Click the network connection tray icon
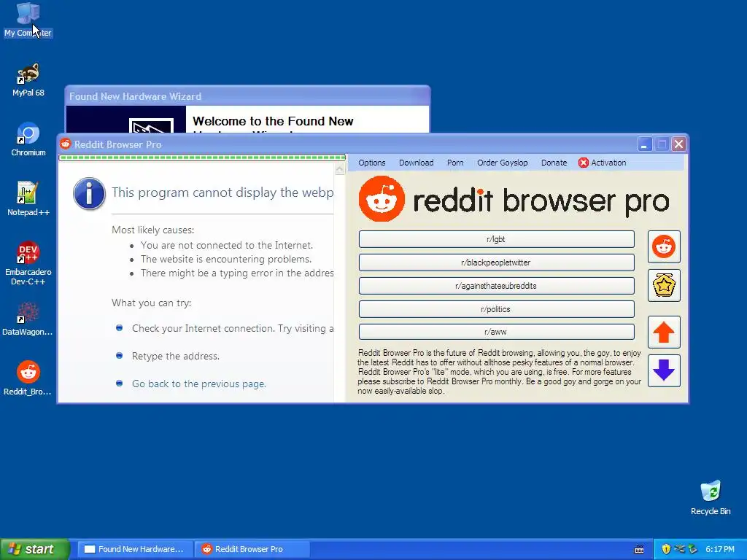Screen dimensions: 747x560 click(679, 549)
